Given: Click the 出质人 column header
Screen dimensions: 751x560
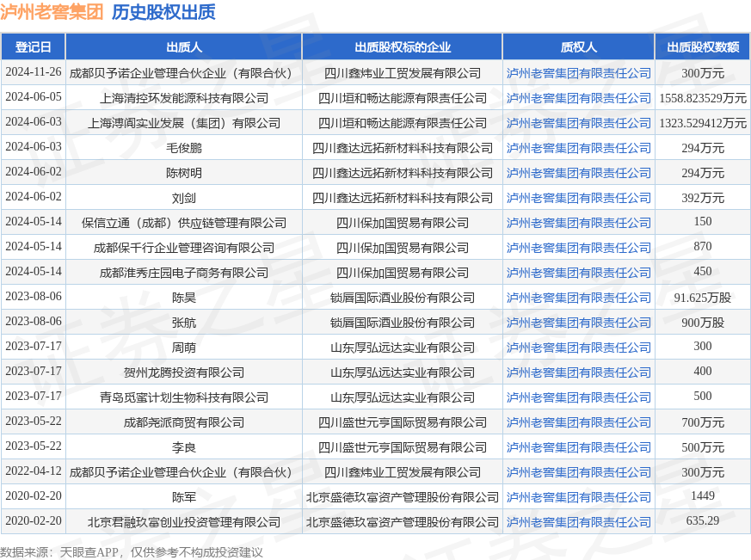Looking at the screenshot, I should click(184, 47).
